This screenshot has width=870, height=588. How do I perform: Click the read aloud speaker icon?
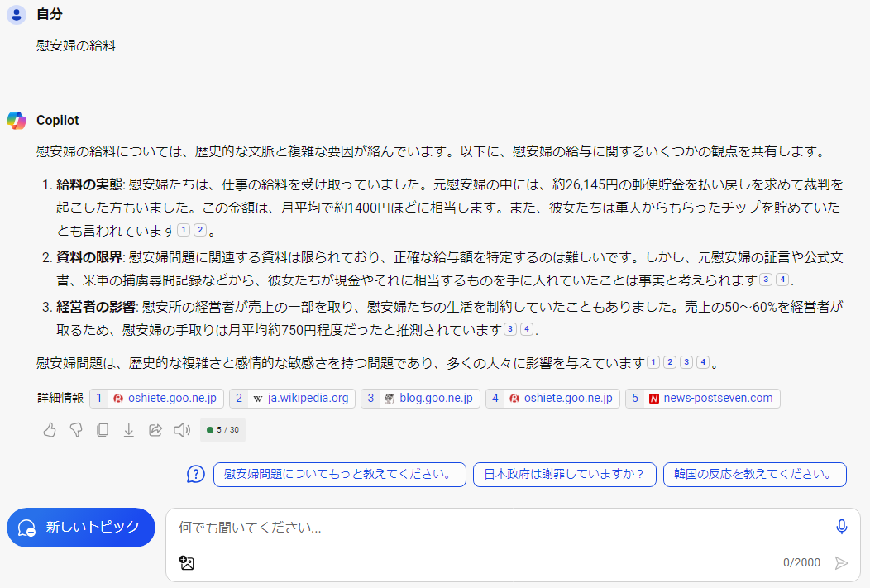click(x=182, y=430)
